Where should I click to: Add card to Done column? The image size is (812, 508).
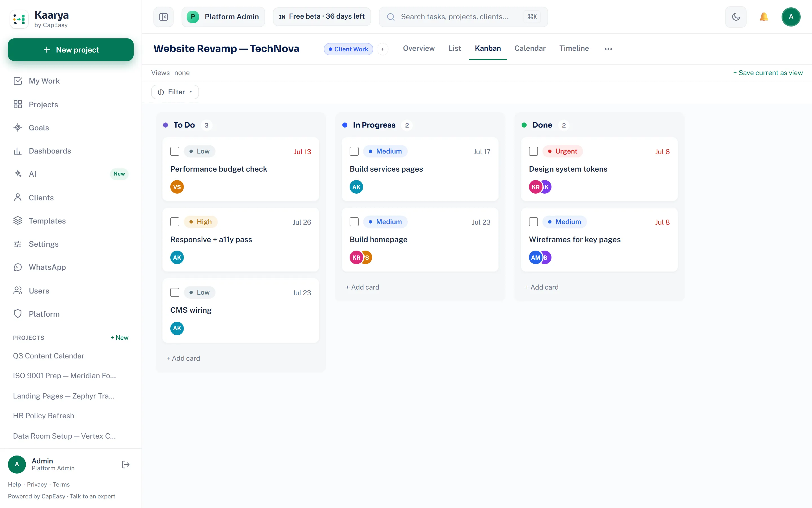point(542,287)
